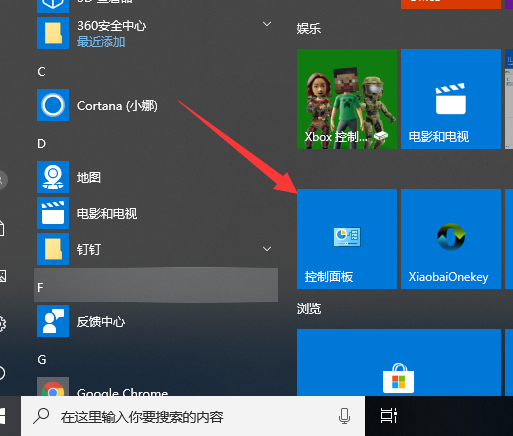Click the 最近添加 label under 360安全中心
This screenshot has height=436, width=513.
tap(101, 42)
